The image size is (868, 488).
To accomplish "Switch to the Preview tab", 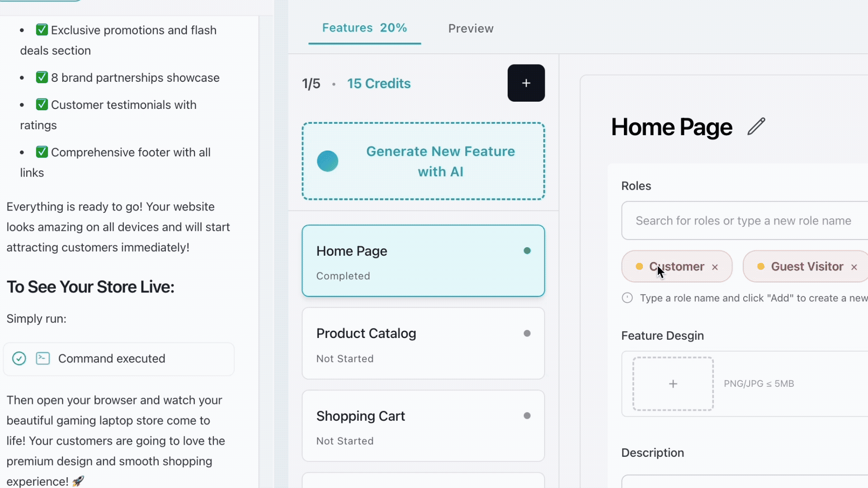I will [471, 28].
